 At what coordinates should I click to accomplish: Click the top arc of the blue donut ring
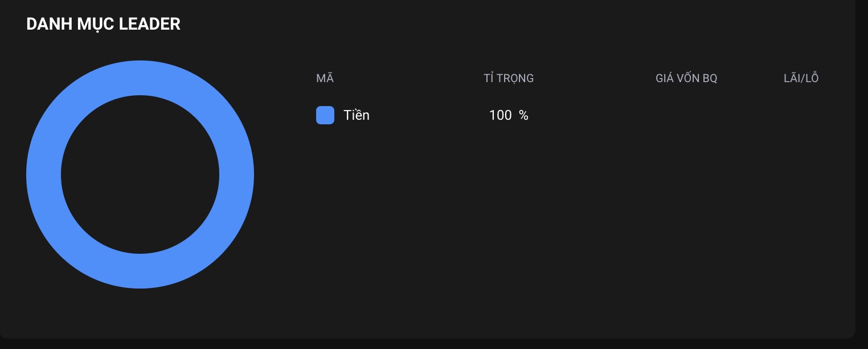click(x=140, y=78)
